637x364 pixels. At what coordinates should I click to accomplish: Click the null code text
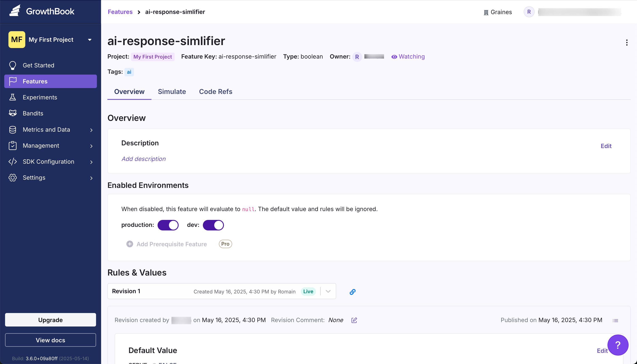[x=248, y=209]
